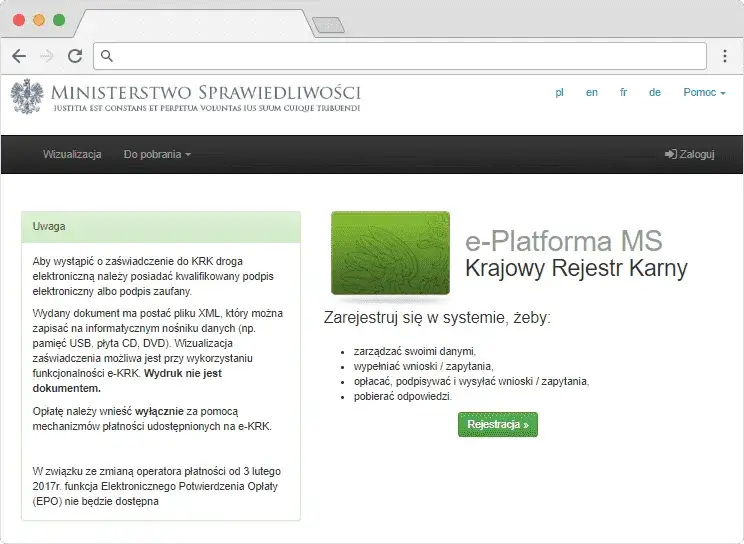Click the yellow minimize window button
744x544 pixels.
39,20
